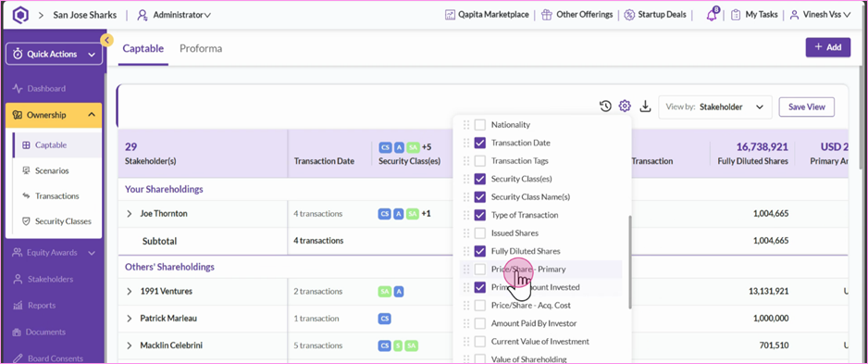Image resolution: width=868 pixels, height=364 pixels.
Task: Enable the Transaction Tags column checkbox
Action: click(480, 160)
